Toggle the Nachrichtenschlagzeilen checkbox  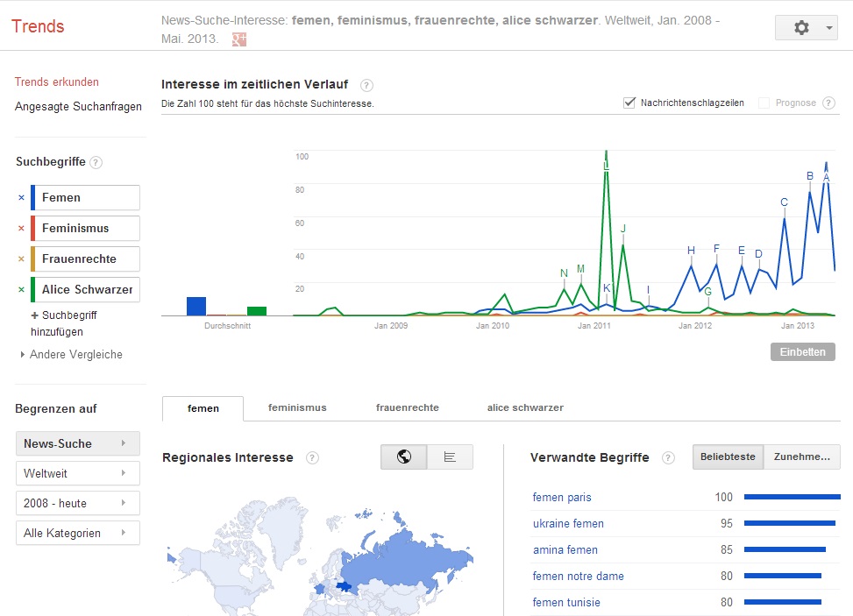(629, 103)
